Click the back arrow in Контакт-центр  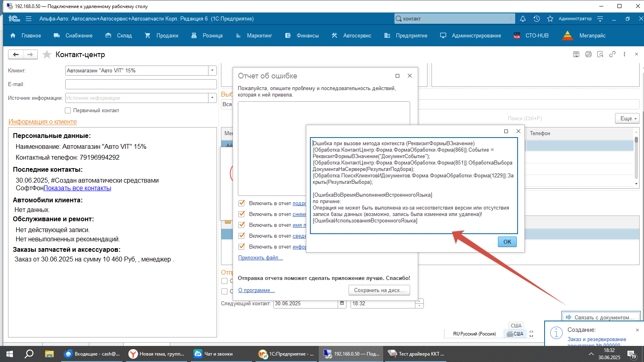click(16, 54)
